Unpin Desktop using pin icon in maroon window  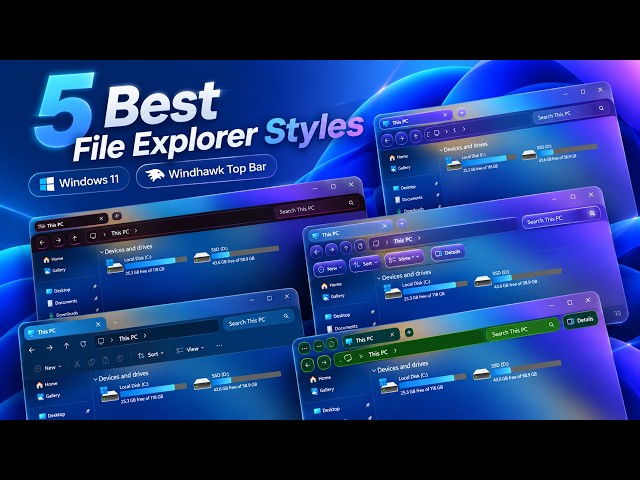coord(95,287)
